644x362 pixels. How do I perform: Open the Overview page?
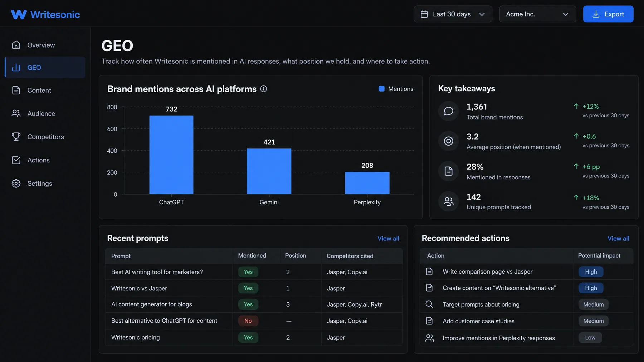coord(45,45)
